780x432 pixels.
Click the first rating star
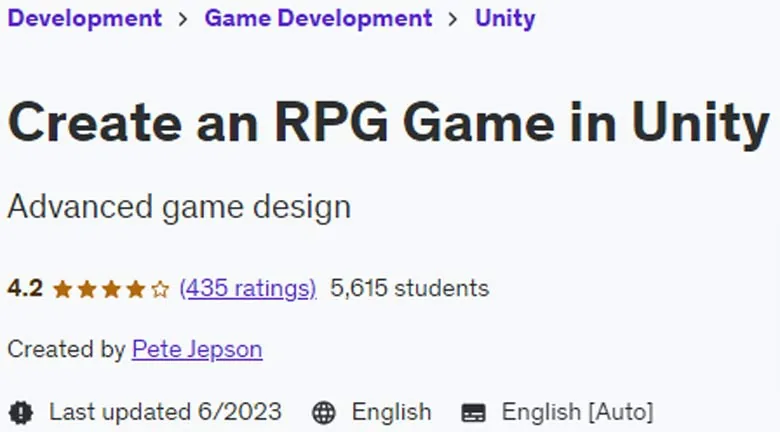[63, 289]
